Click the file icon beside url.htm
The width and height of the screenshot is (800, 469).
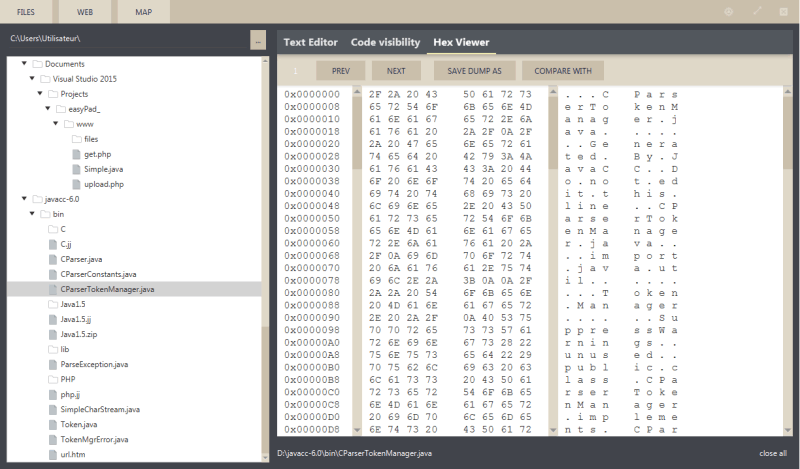(x=52, y=454)
